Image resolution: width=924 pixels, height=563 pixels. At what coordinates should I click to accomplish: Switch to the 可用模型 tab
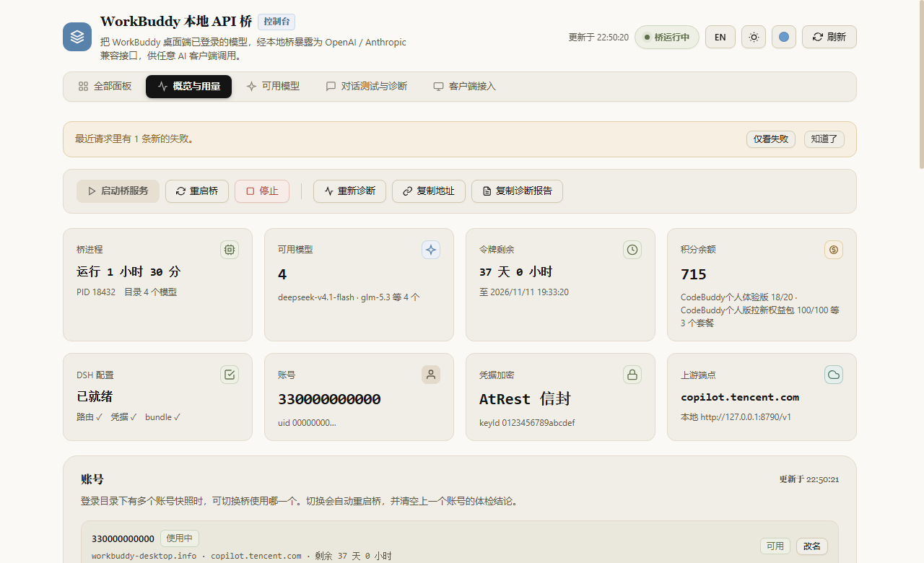[273, 87]
